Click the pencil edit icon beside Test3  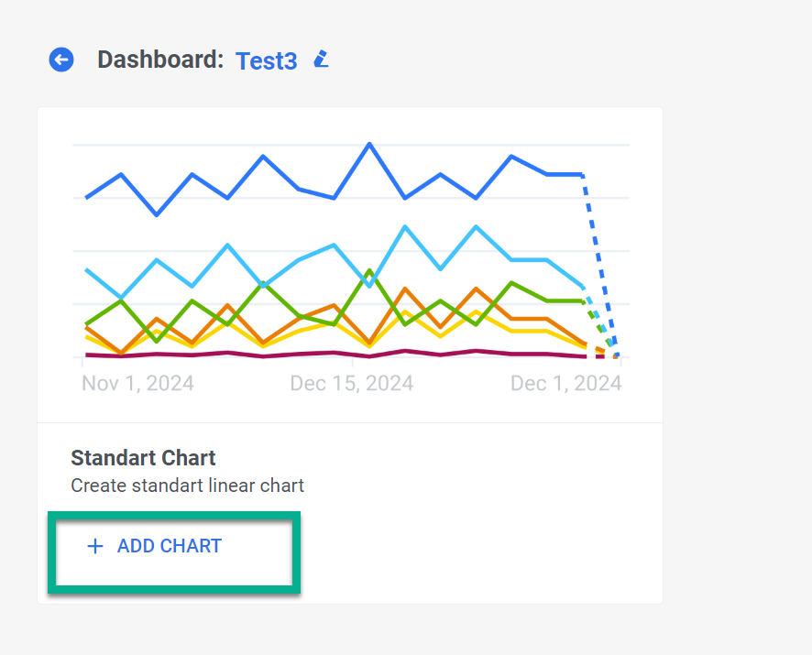click(x=320, y=60)
